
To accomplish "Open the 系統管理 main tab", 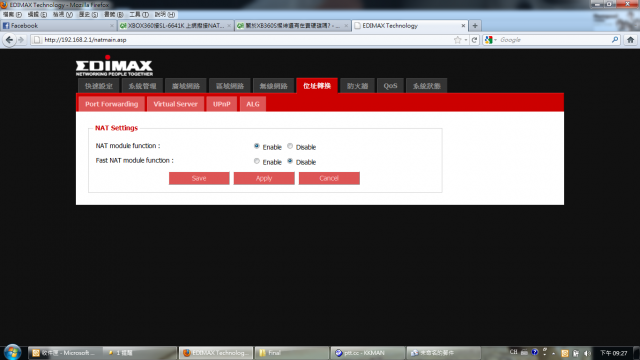I will coord(142,86).
